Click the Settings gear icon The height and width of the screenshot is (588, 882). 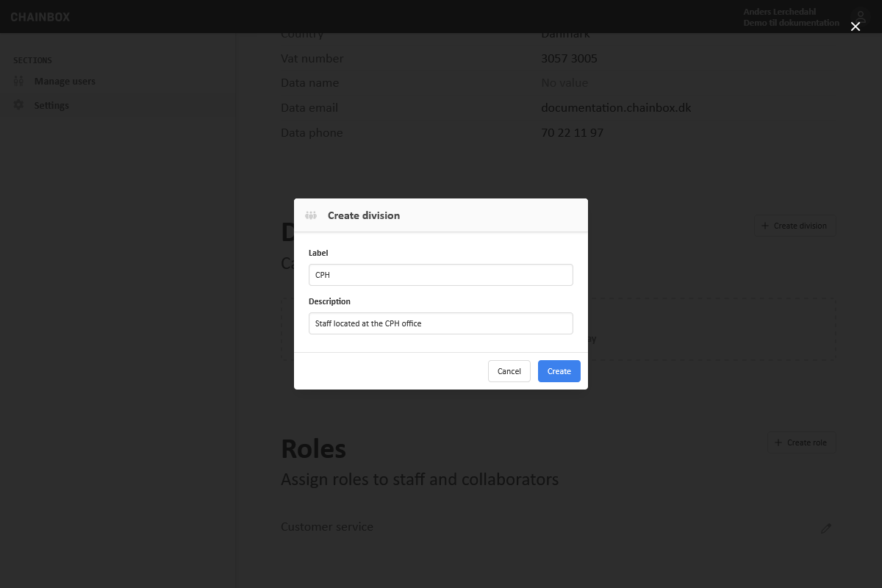point(18,105)
